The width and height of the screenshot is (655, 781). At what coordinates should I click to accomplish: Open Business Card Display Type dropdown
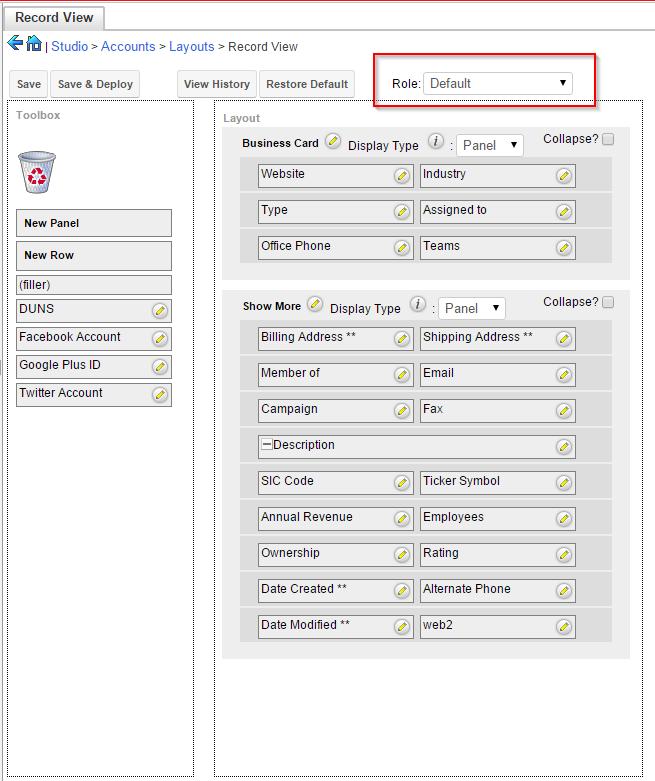[x=490, y=145]
